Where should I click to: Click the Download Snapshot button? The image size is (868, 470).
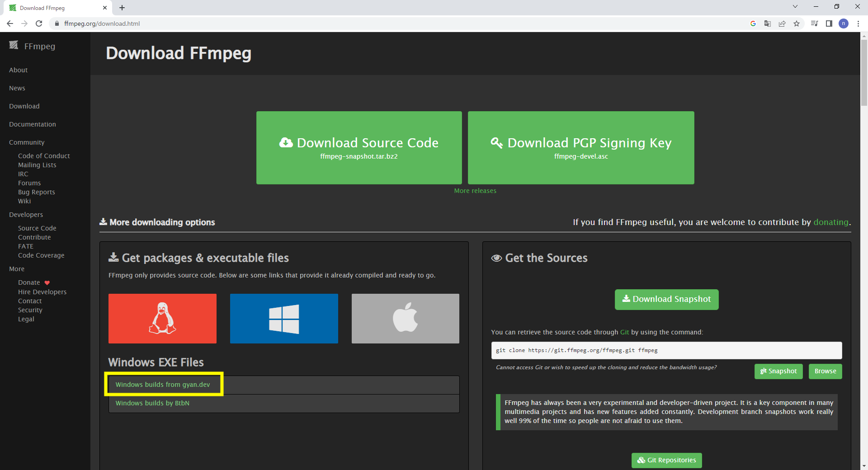pos(666,299)
